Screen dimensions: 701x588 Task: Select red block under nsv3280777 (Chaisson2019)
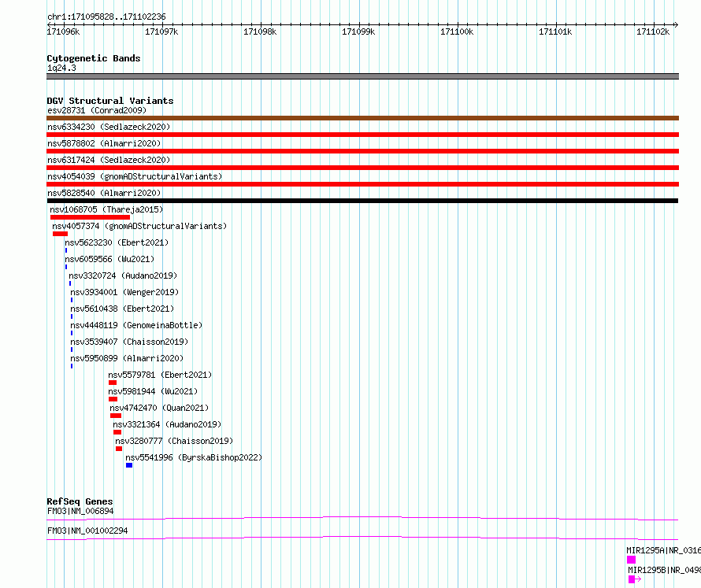point(119,449)
